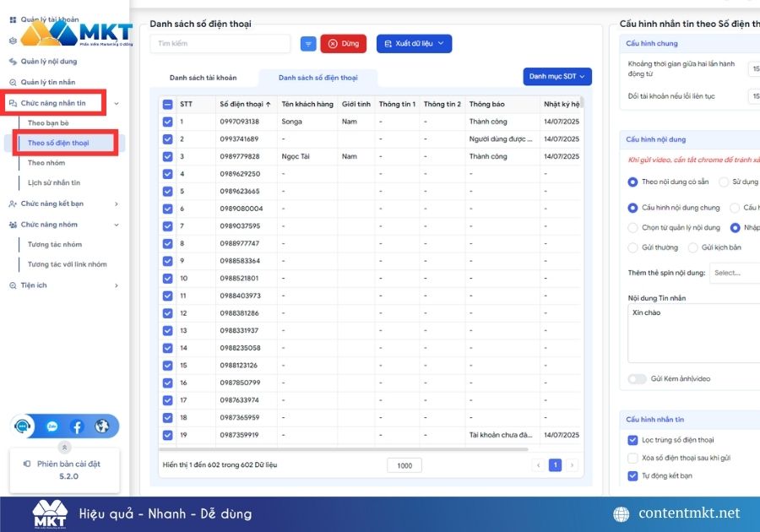Click the blue filter icon button
The height and width of the screenshot is (532, 760).
(x=308, y=43)
